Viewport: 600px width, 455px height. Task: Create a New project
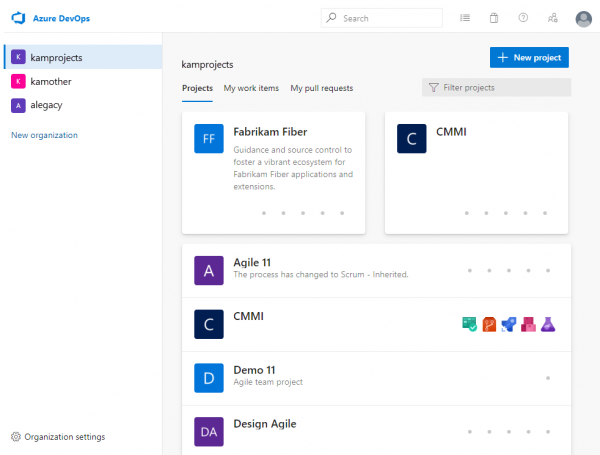[529, 57]
